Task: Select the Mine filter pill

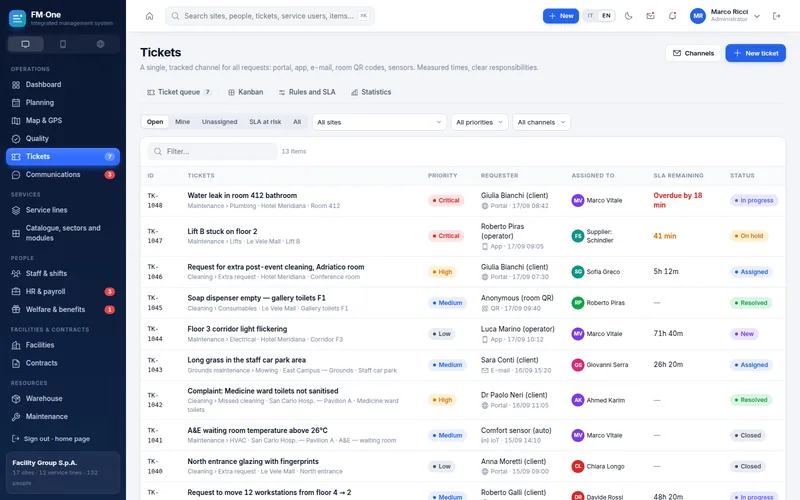Action: pyautogui.click(x=182, y=122)
